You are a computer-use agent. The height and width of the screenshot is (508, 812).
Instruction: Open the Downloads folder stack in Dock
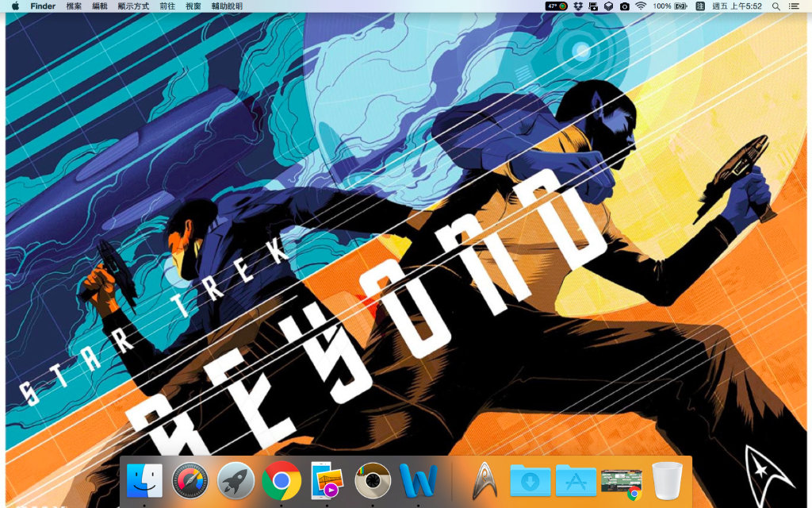(530, 480)
